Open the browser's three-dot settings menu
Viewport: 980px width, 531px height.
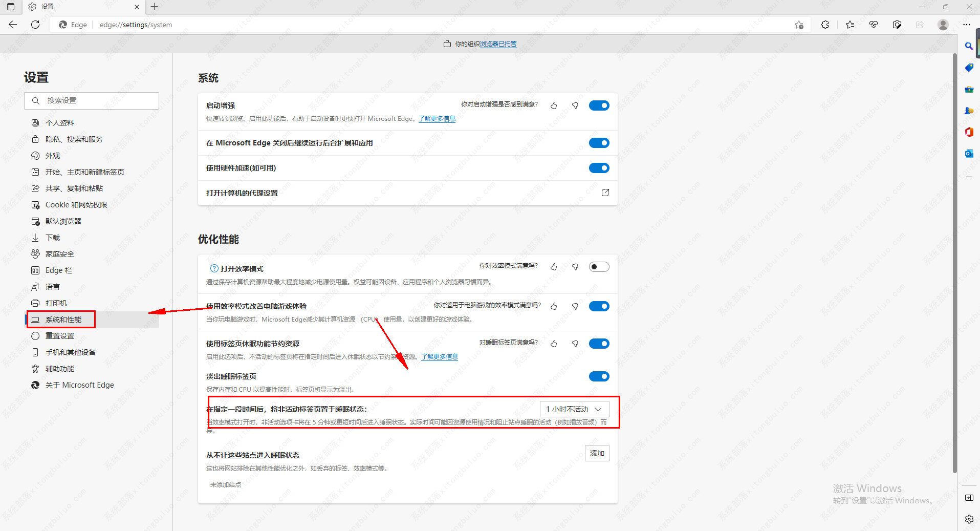[966, 25]
